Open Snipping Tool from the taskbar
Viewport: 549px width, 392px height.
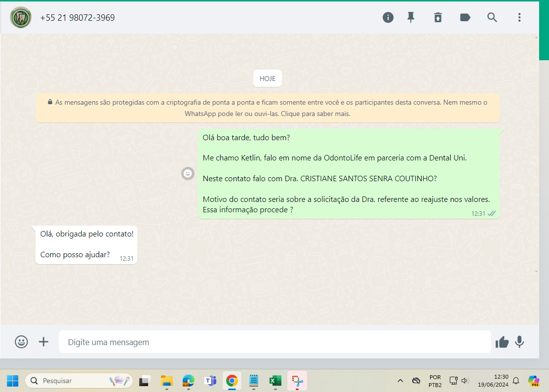coord(297,381)
